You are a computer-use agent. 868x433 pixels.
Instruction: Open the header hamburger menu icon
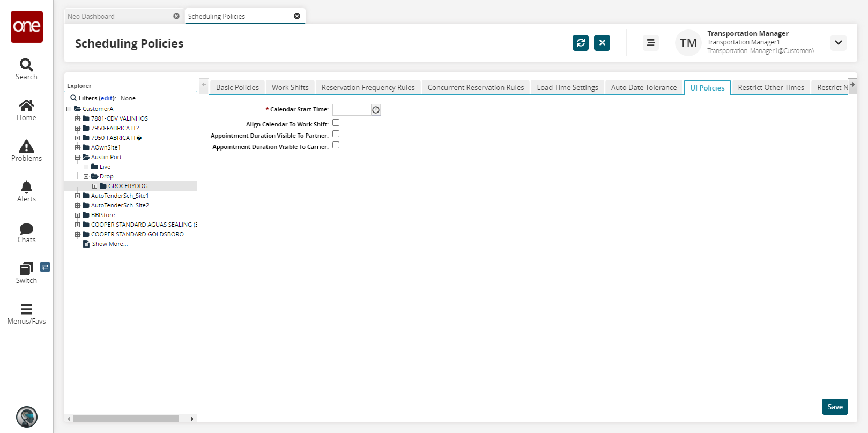click(651, 43)
